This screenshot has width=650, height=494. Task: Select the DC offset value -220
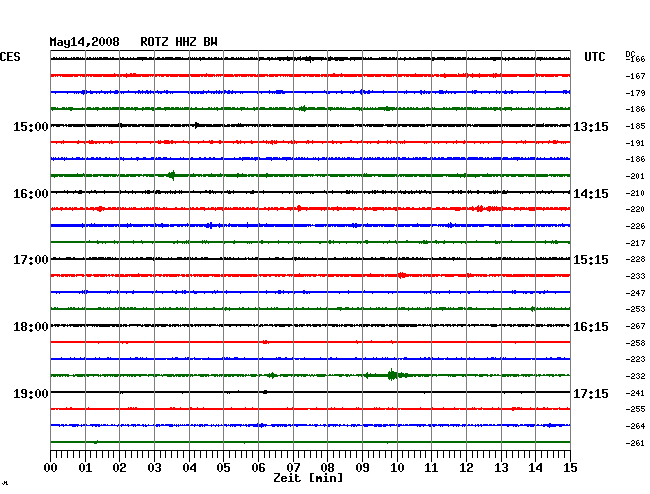coord(635,209)
